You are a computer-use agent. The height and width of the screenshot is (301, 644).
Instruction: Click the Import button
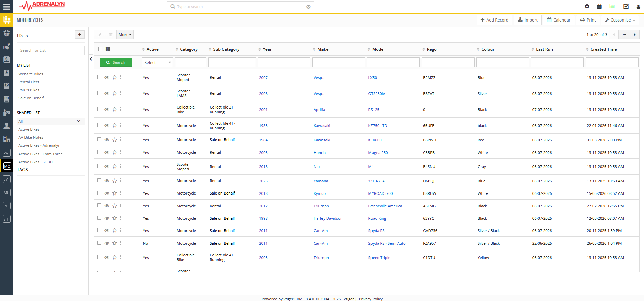tap(528, 20)
